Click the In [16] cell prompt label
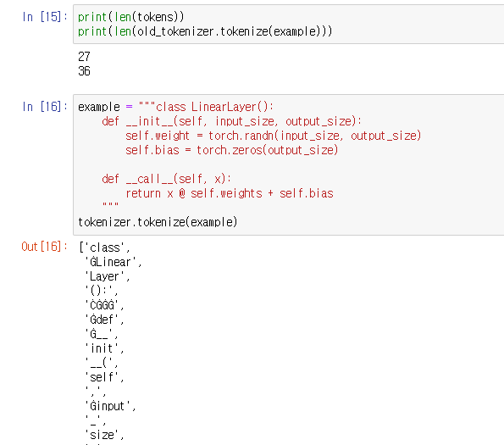 (45, 107)
